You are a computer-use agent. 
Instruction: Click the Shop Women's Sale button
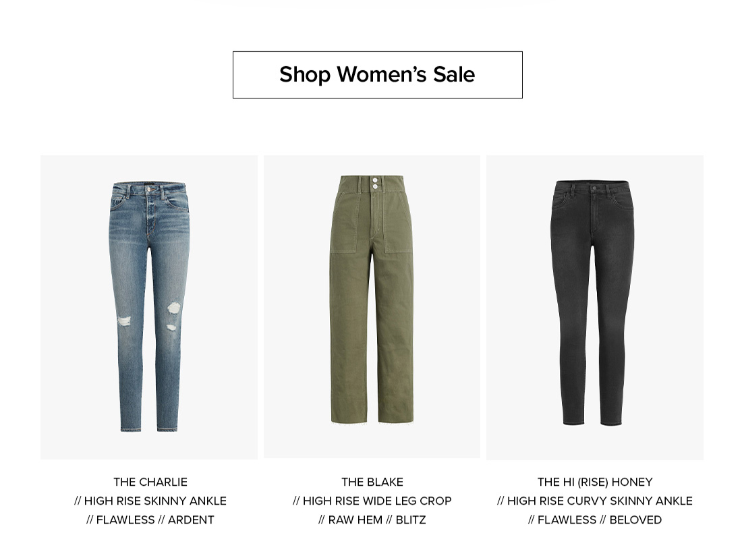tap(377, 75)
